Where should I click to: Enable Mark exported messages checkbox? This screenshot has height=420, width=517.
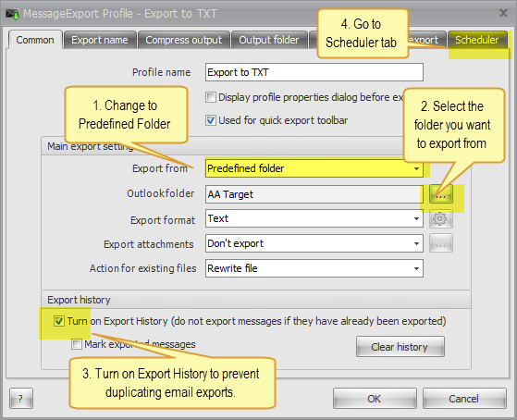coord(77,344)
